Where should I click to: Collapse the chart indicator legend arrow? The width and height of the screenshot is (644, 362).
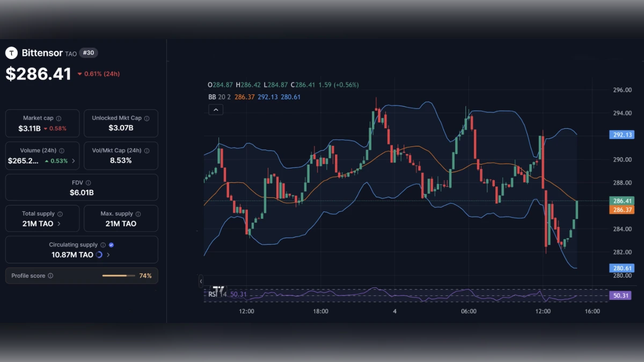point(216,110)
